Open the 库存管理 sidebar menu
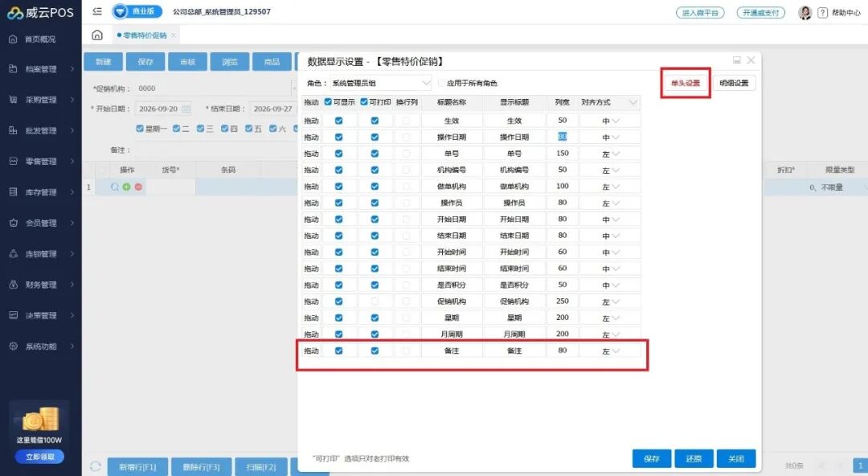Image resolution: width=868 pixels, height=476 pixels. 41,192
